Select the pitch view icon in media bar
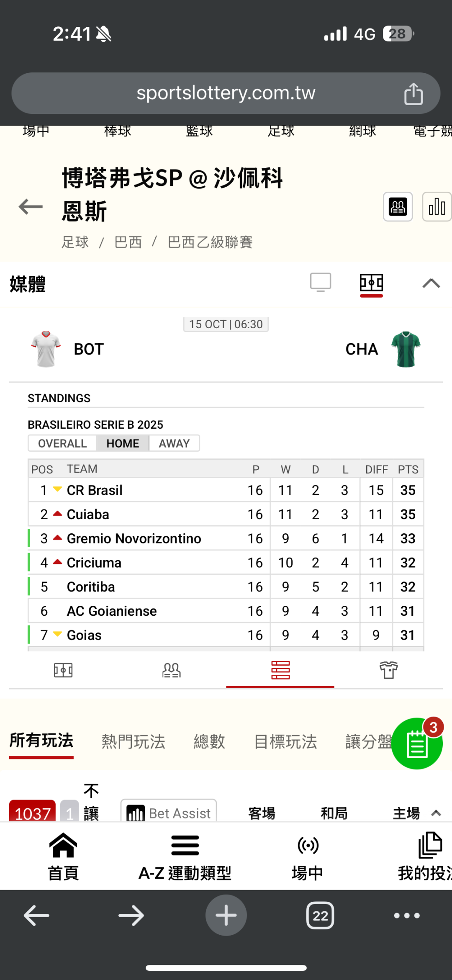The image size is (452, 980). click(371, 283)
